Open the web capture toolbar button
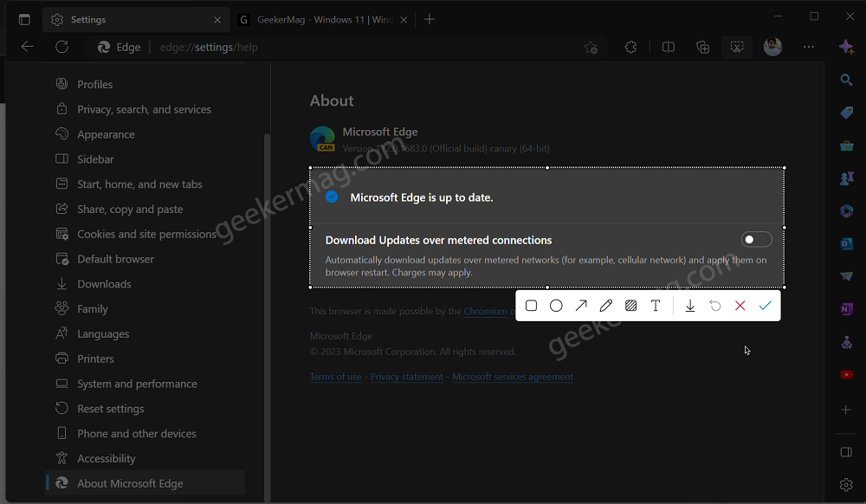 click(737, 47)
